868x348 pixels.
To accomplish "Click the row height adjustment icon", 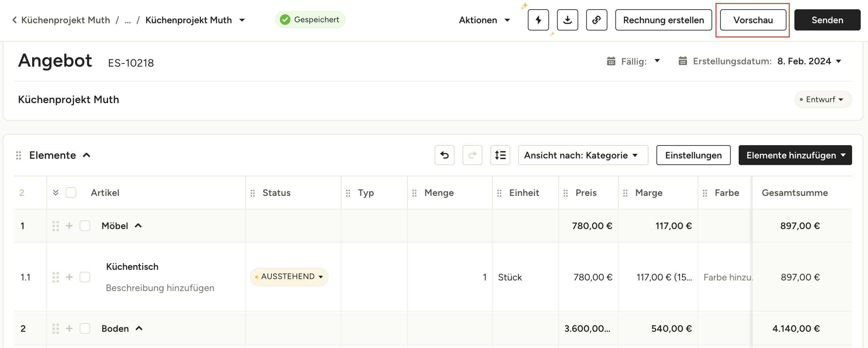I will point(500,155).
